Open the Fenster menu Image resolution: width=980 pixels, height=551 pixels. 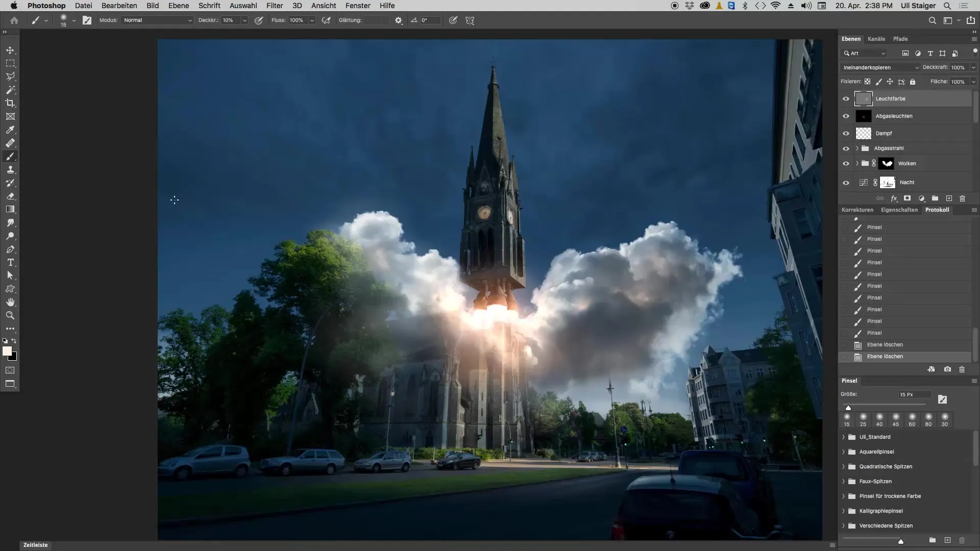pyautogui.click(x=358, y=6)
